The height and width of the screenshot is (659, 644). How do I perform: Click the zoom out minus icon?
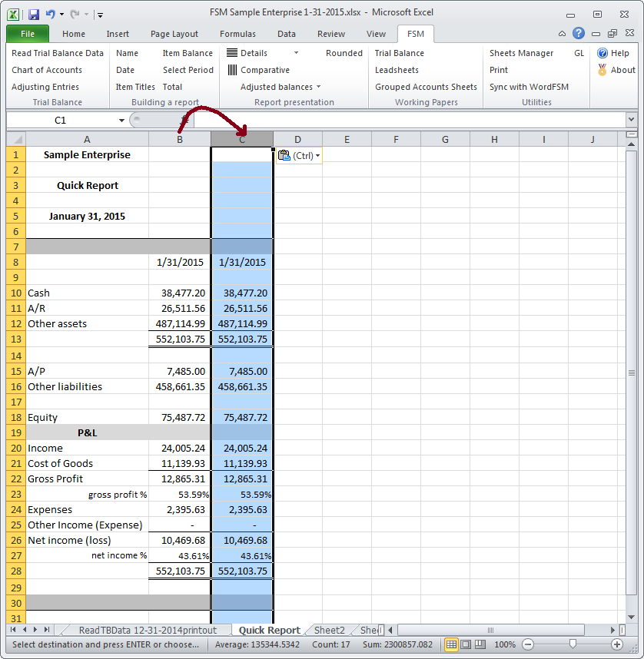tap(529, 644)
